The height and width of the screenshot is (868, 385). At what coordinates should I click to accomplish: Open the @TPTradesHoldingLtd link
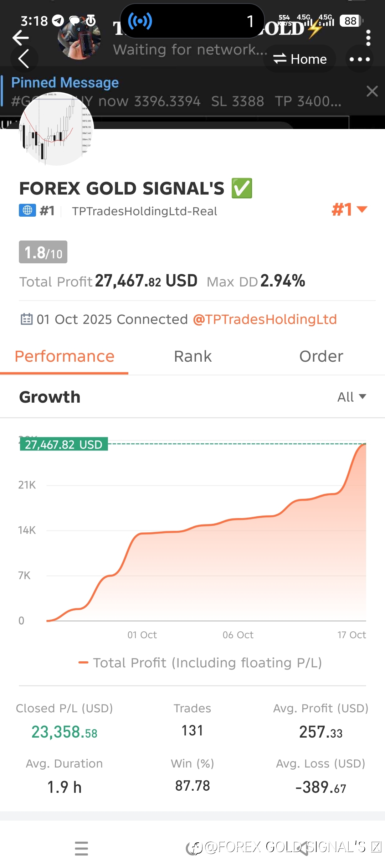(265, 319)
